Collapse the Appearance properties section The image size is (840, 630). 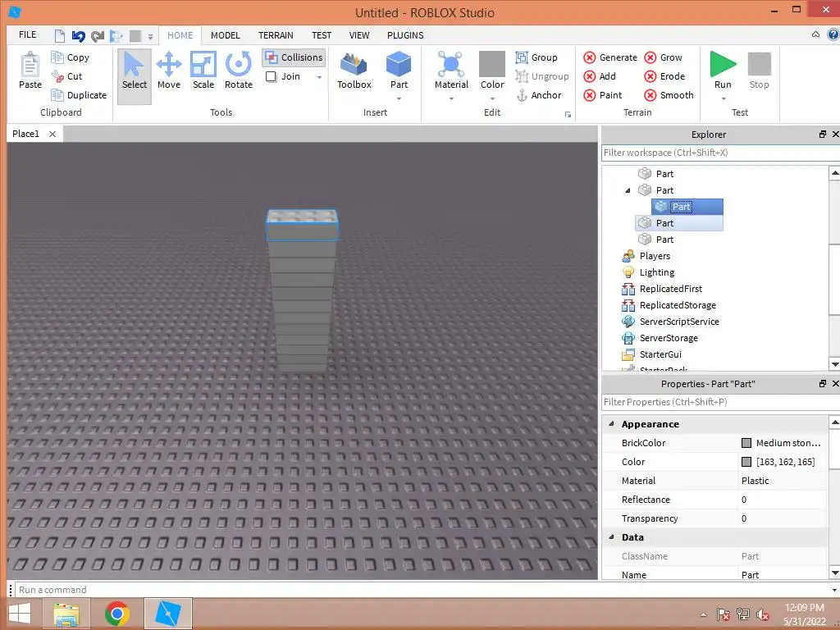coord(611,424)
